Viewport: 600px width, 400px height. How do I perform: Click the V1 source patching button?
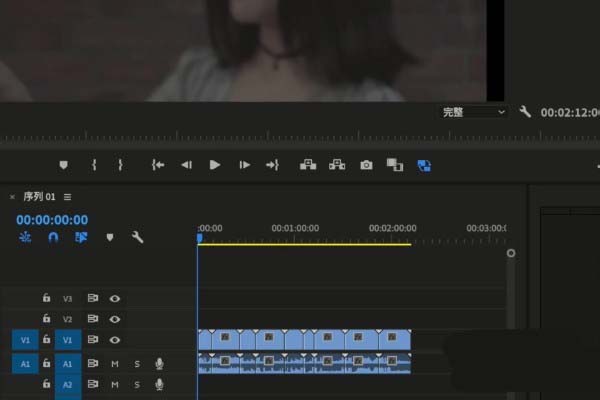coord(24,340)
